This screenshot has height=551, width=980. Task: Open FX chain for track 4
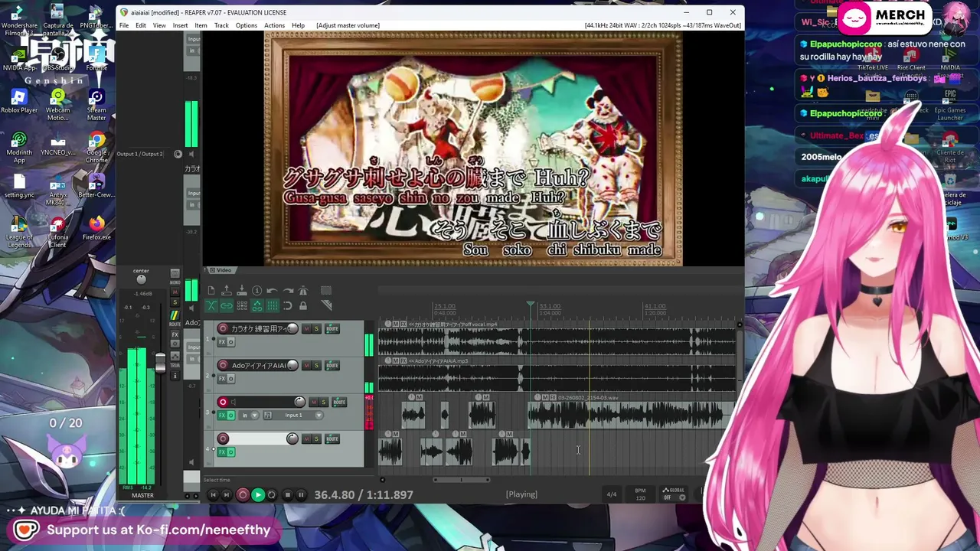pos(222,452)
